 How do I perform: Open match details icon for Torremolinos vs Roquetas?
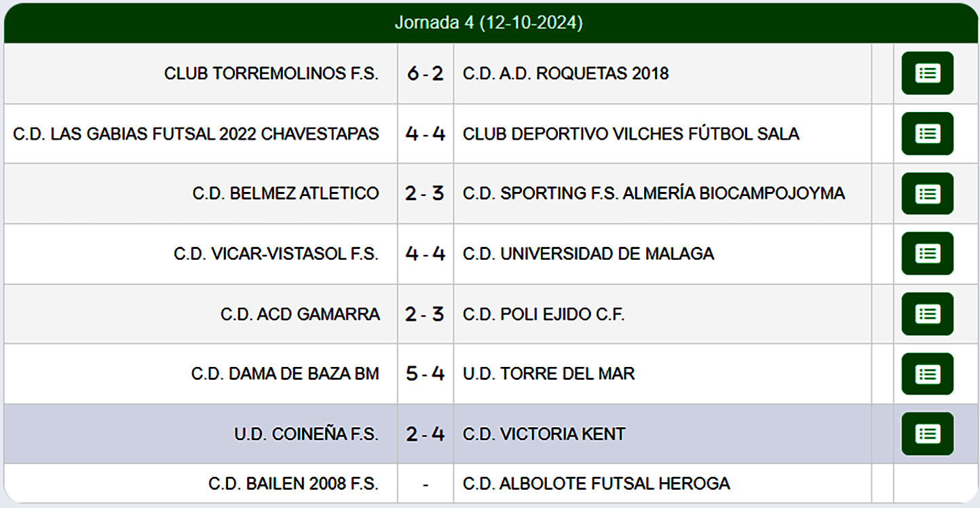pos(927,73)
